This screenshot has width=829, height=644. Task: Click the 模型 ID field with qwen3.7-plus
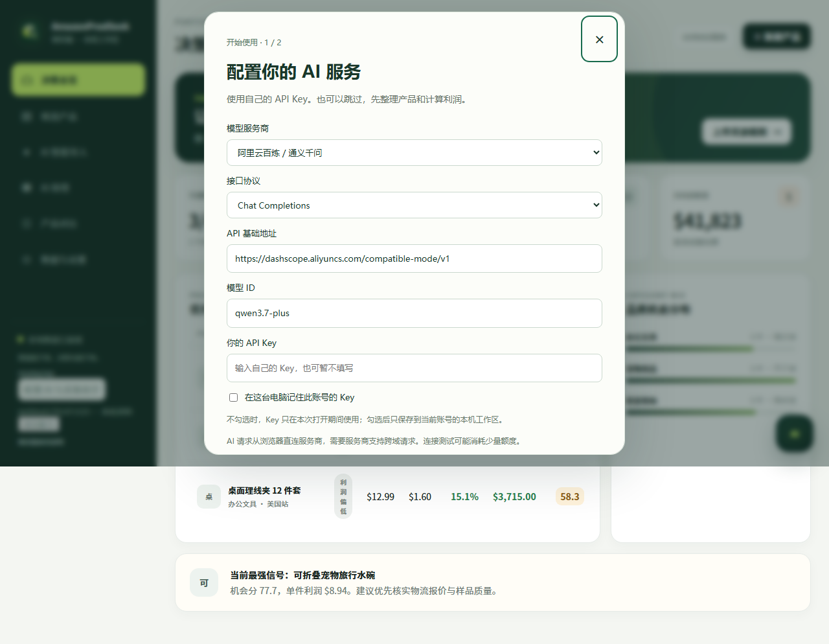click(414, 313)
